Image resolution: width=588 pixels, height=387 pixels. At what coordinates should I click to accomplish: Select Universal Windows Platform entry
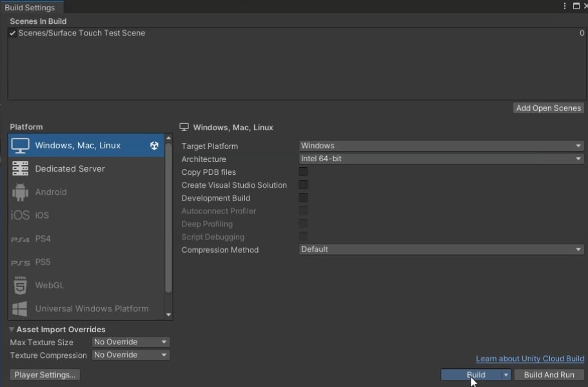tap(86, 308)
